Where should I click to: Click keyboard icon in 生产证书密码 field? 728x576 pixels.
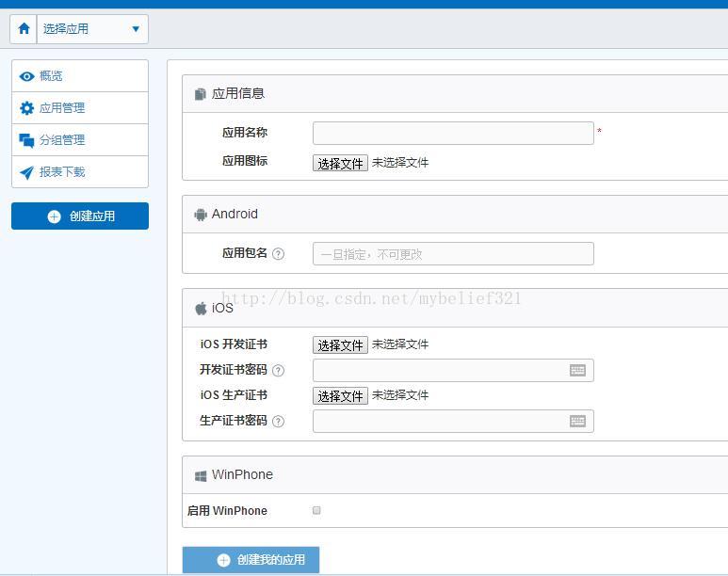[577, 421]
